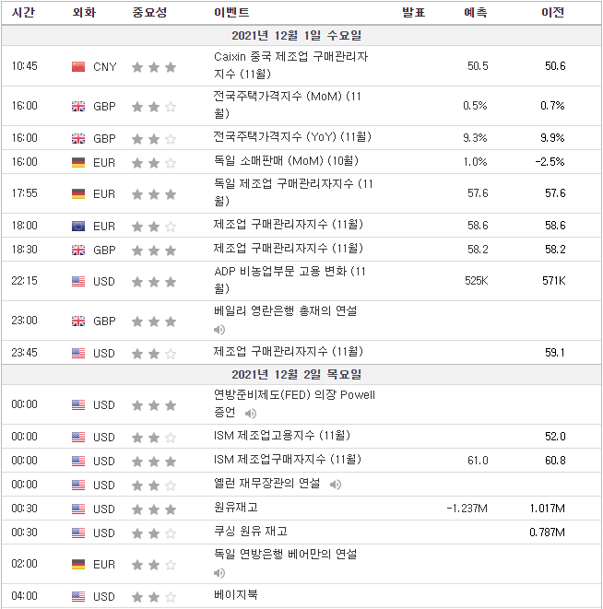Click China flag icon for CNY row
Screen dimensions: 603x609
pos(78,67)
